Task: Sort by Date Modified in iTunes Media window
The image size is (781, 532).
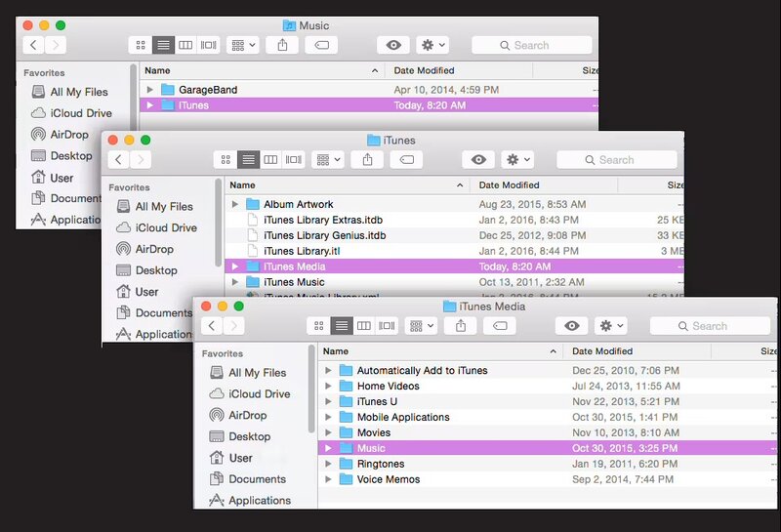Action: pos(637,351)
